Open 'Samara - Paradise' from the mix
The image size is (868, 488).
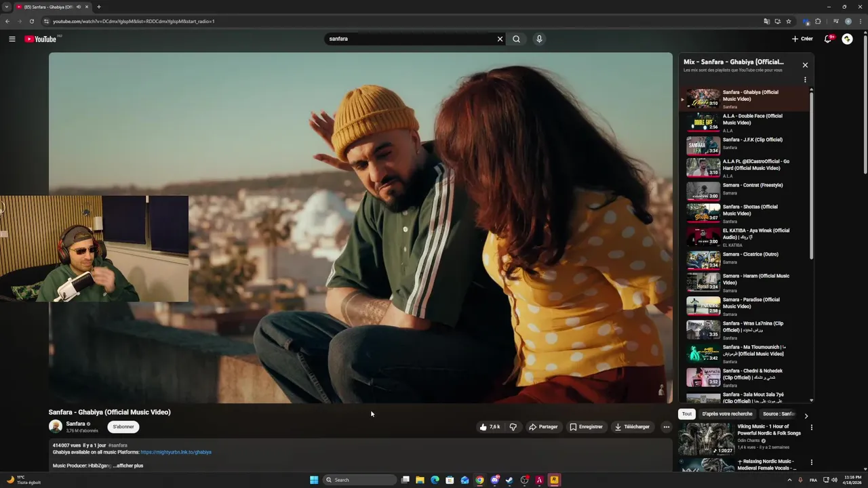click(x=744, y=306)
